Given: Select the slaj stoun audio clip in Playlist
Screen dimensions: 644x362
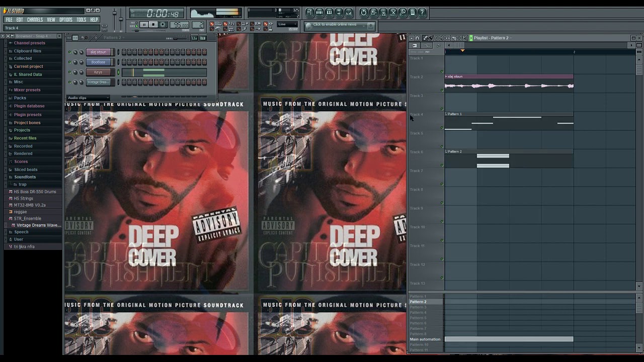Looking at the screenshot, I should pyautogui.click(x=509, y=83).
